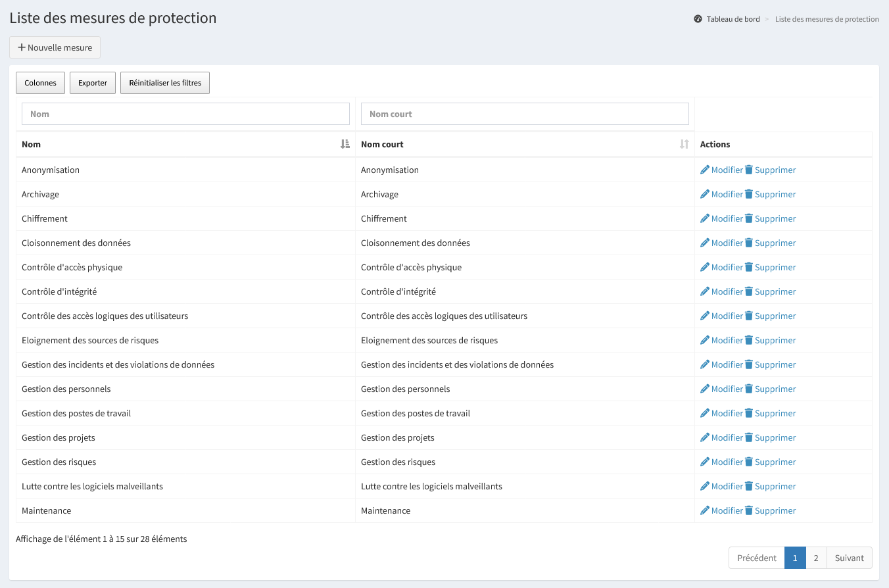Add a new measure with Nouvelle mesure
The image size is (889, 588).
point(55,47)
